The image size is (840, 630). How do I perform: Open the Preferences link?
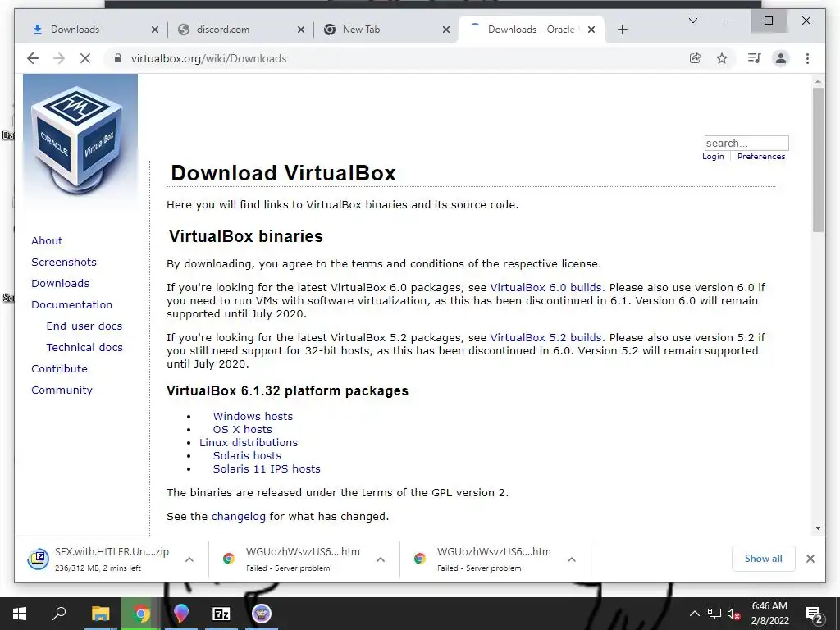click(760, 157)
